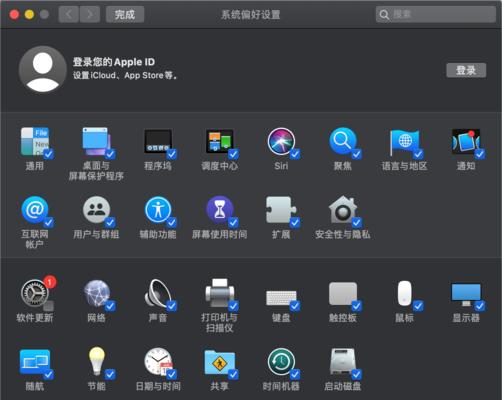The height and width of the screenshot is (400, 502).
Task: Open the 调度中心 Mission Control icon
Action: pyautogui.click(x=219, y=142)
